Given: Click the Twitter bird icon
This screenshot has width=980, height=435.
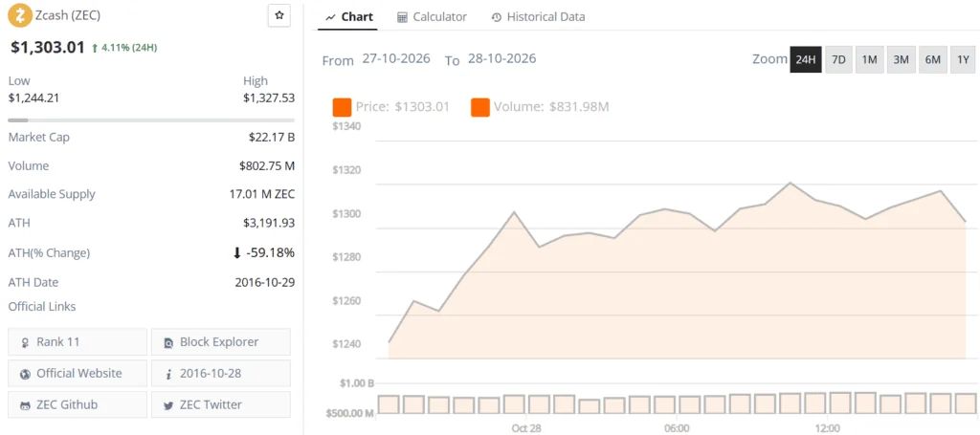Looking at the screenshot, I should tap(168, 405).
